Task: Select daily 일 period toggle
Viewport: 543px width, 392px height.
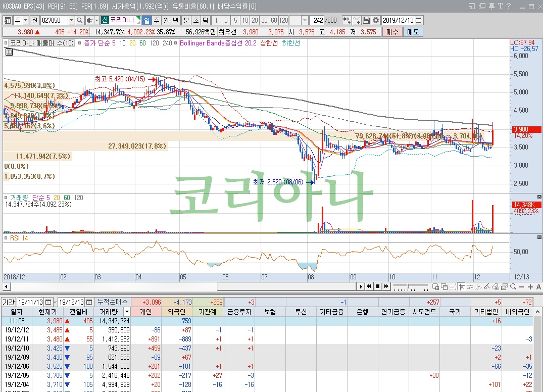Action: 147,20
